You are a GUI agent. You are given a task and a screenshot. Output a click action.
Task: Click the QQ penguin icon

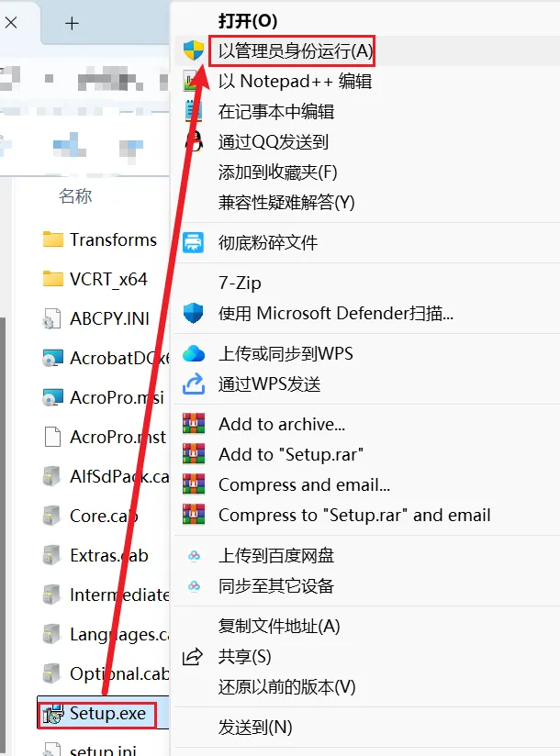coord(194,141)
